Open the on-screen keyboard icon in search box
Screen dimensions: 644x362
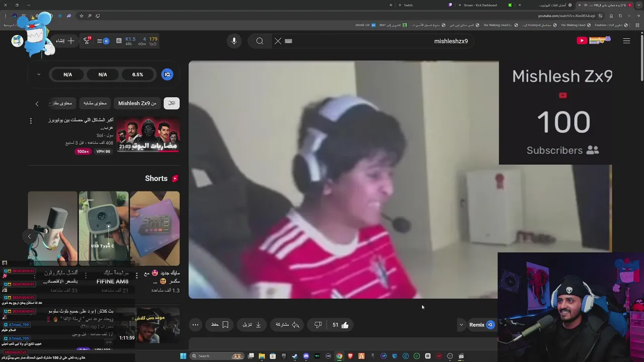(x=288, y=41)
